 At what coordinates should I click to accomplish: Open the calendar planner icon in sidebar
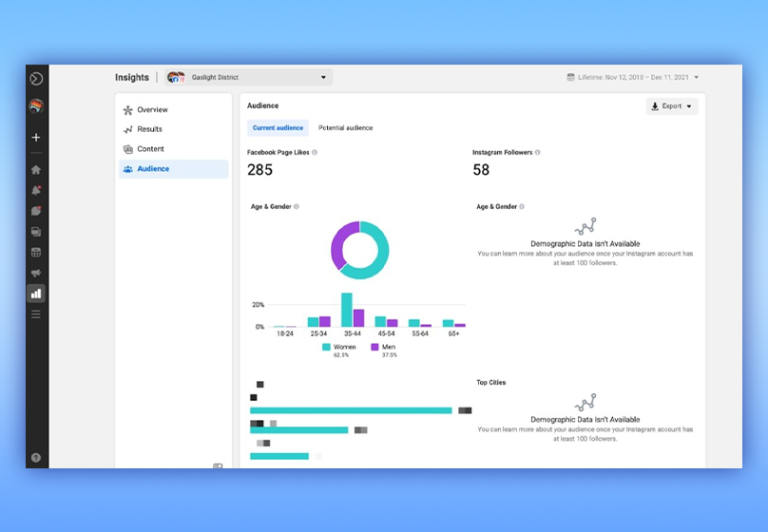pyautogui.click(x=36, y=252)
